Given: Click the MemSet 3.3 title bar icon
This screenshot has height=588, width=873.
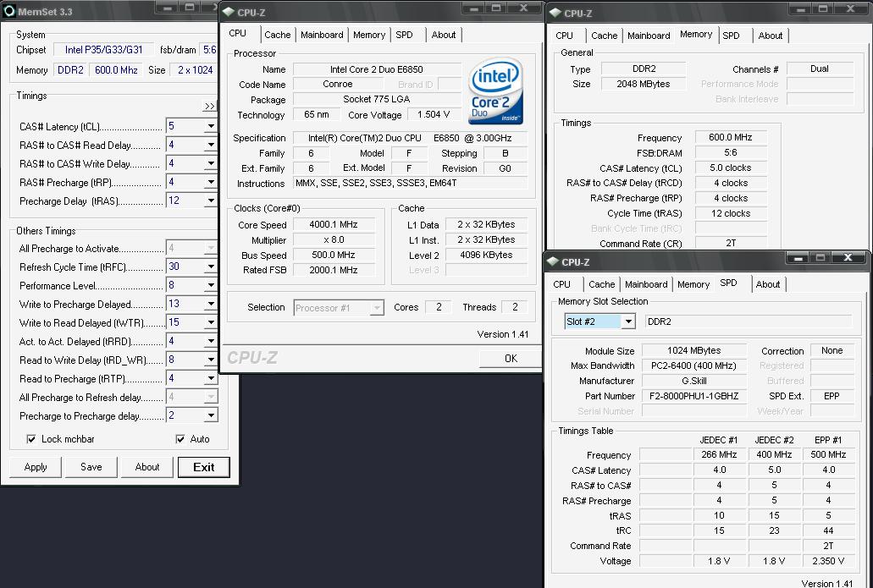Looking at the screenshot, I should tap(8, 10).
